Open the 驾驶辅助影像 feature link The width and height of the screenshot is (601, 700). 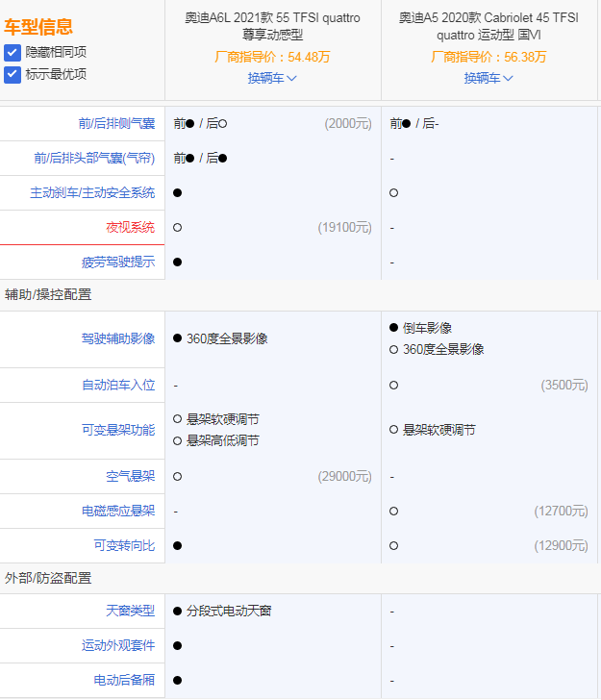[x=118, y=338]
